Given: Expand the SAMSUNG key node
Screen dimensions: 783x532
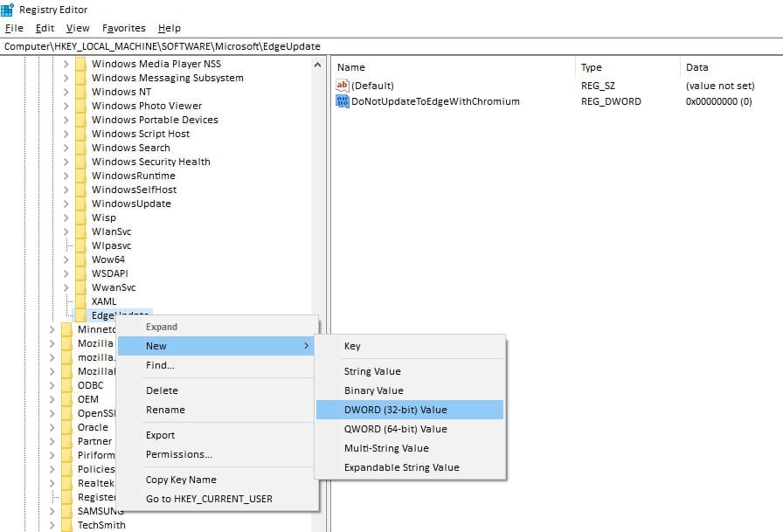Looking at the screenshot, I should click(x=52, y=511).
